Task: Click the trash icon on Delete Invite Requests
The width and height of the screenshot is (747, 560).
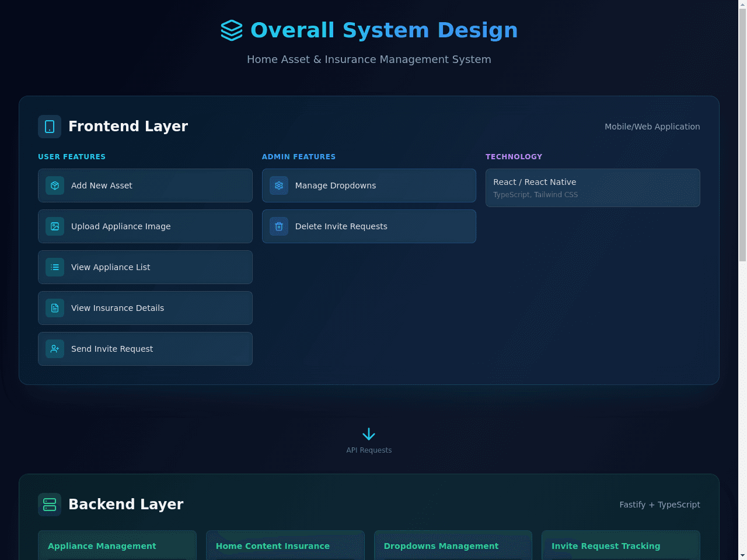Action: coord(279,226)
